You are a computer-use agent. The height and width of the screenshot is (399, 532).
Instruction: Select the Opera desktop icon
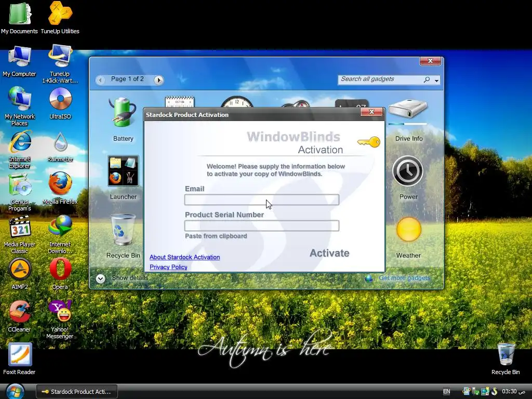pos(60,274)
